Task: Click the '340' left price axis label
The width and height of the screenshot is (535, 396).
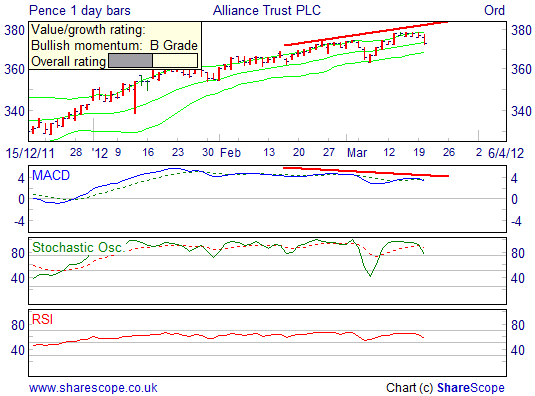Action: coord(14,111)
